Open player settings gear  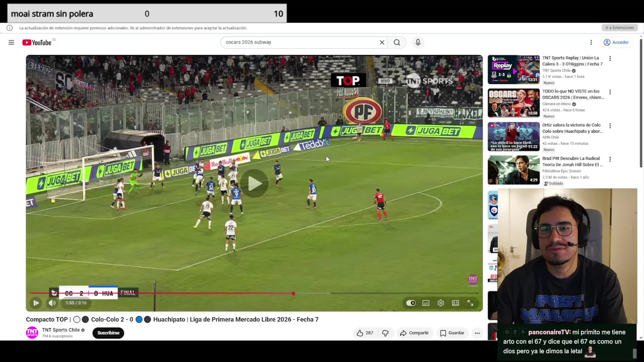[x=441, y=303]
